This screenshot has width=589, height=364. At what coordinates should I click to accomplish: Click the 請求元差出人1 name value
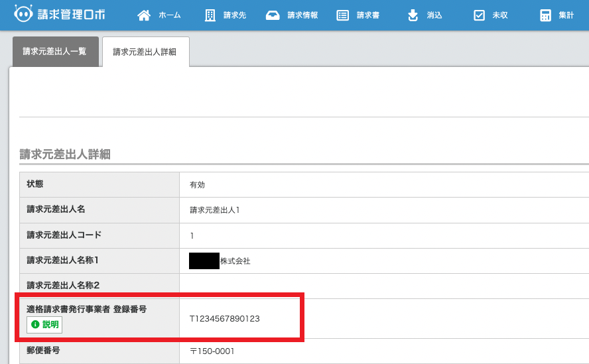[x=214, y=210]
